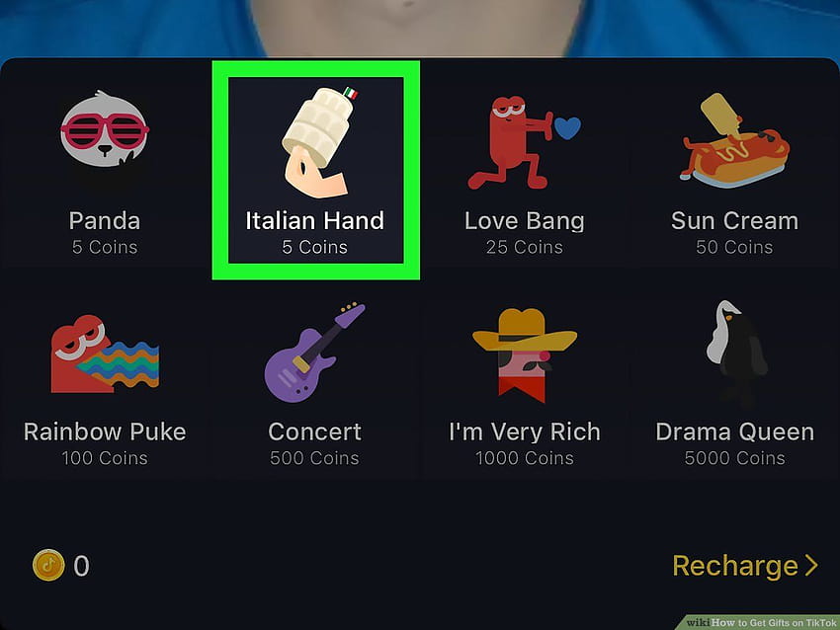Screen dimensions: 840x630
Task: Tap the I'm Very Rich cowboy icon
Action: coord(525,354)
